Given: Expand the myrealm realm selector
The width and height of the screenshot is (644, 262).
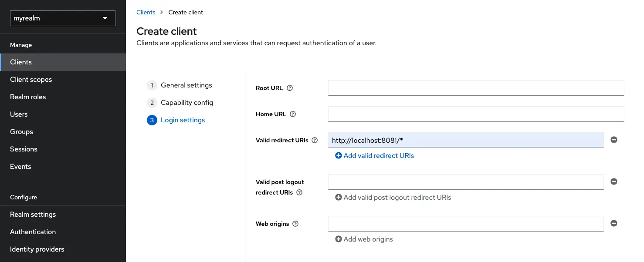Looking at the screenshot, I should click(62, 18).
